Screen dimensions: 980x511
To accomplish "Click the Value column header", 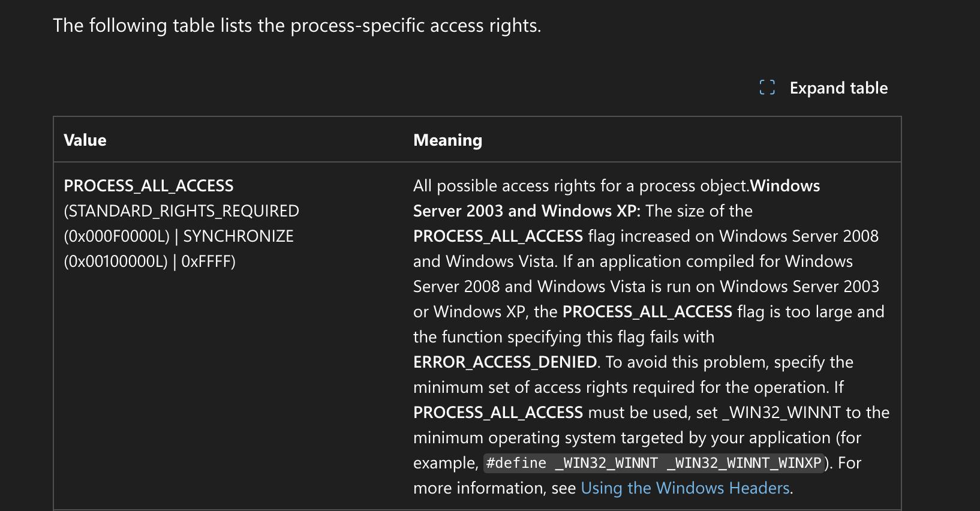I will pyautogui.click(x=85, y=140).
